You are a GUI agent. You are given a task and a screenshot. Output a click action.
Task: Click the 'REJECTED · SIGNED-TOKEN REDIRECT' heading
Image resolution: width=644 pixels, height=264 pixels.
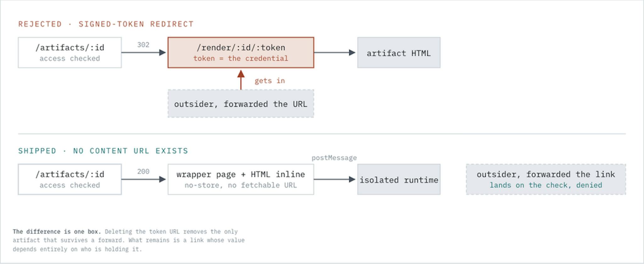106,24
